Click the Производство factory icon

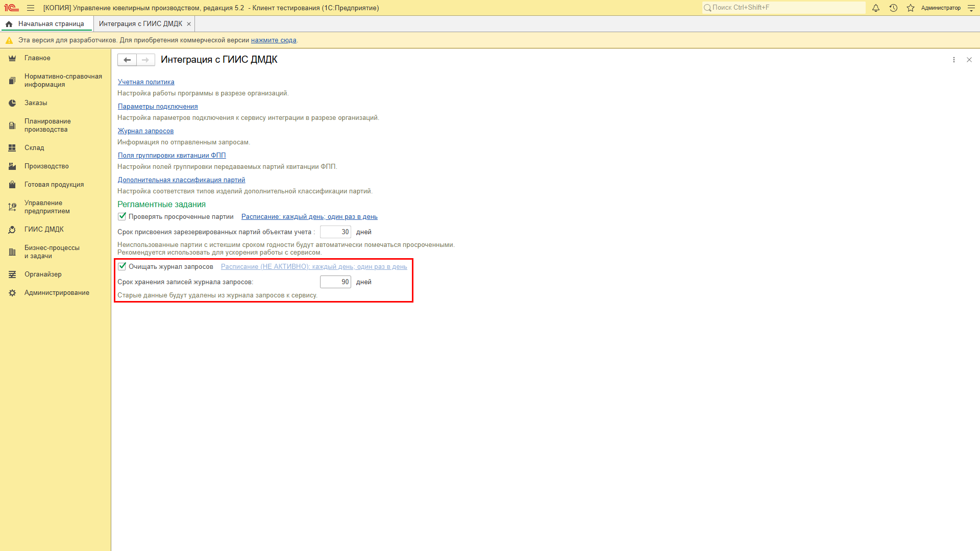12,166
